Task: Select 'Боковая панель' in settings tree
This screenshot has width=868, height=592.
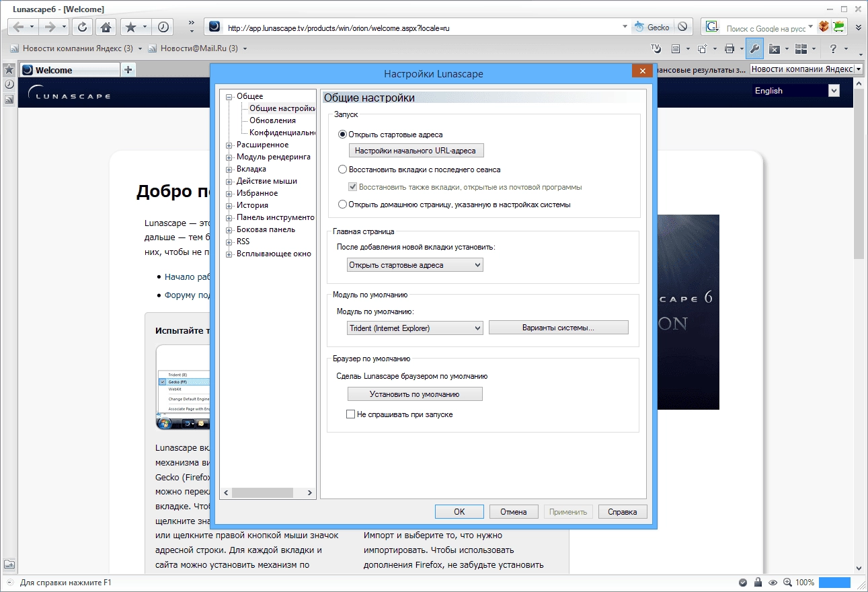Action: click(266, 229)
